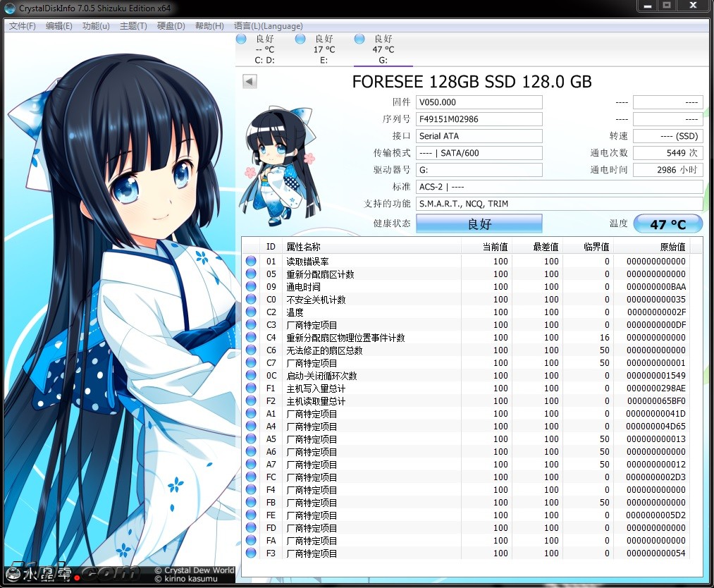
Task: Click status orb for attribute FE row
Action: [251, 515]
